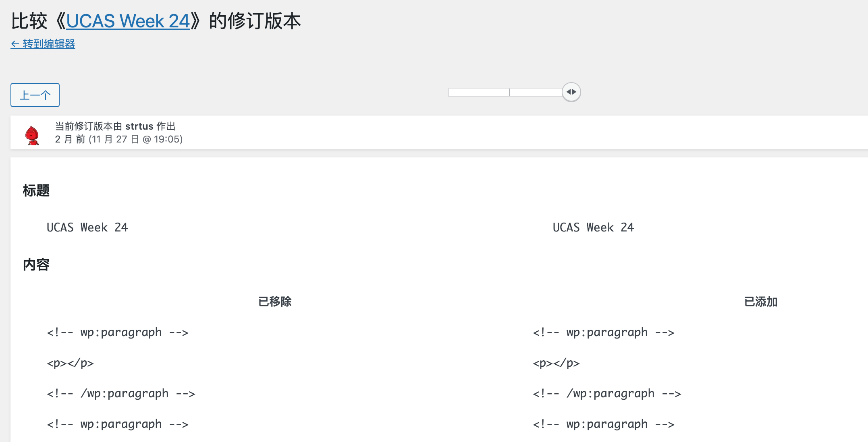Click the 比较 page heading text
Viewport: 868px width, 442px height.
pyautogui.click(x=29, y=21)
